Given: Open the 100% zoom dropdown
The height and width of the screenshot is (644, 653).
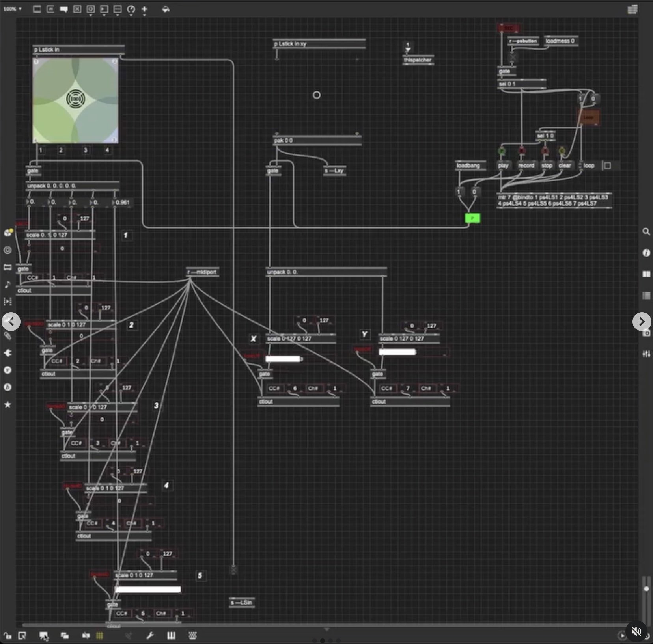Looking at the screenshot, I should point(12,9).
